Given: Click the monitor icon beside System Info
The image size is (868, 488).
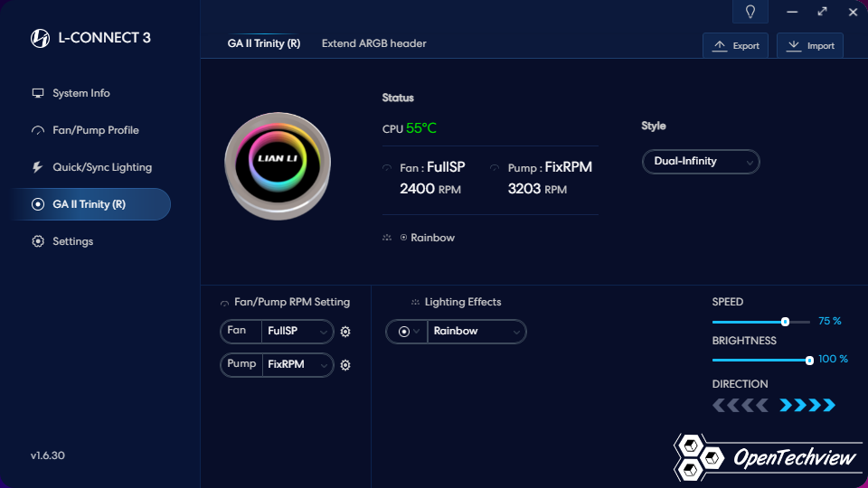Looking at the screenshot, I should 38,93.
